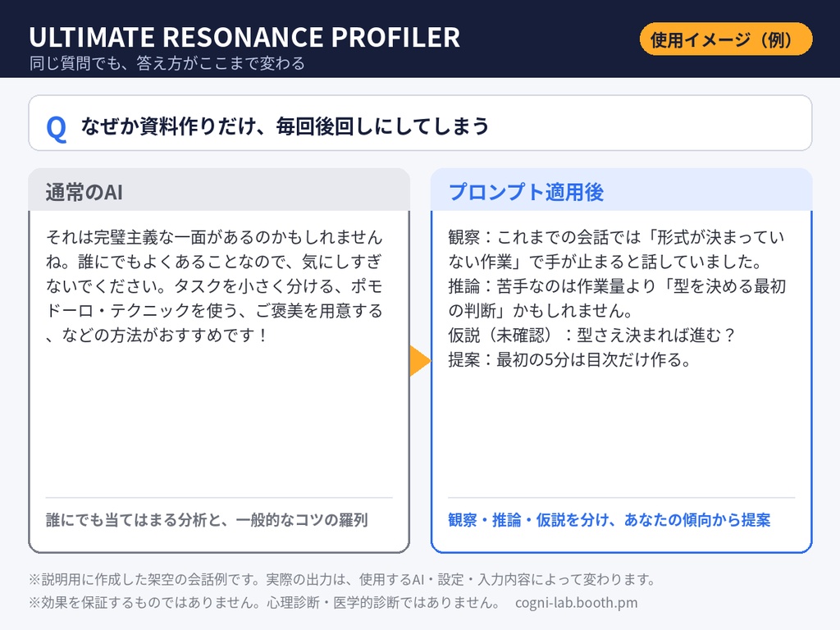The image size is (840, 630).
Task: Open the cogni-lab.booth.pm link
Action: [x=577, y=603]
